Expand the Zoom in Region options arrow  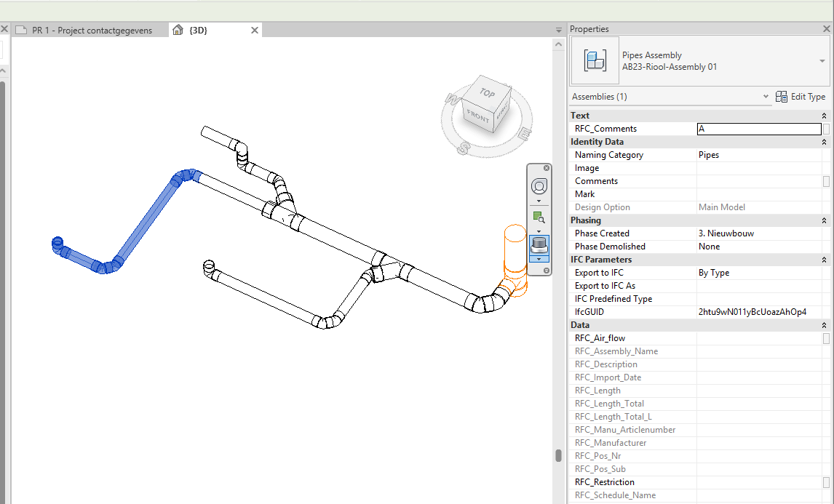click(539, 230)
